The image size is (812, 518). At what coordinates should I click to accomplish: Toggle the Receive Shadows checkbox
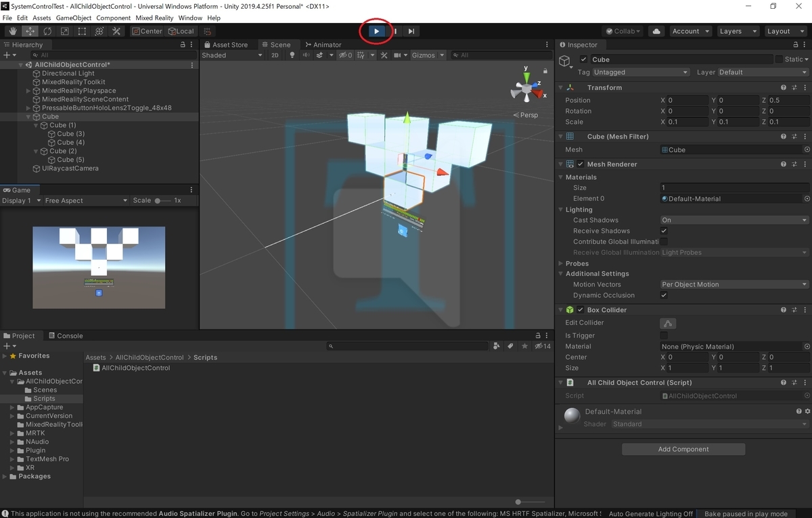664,231
